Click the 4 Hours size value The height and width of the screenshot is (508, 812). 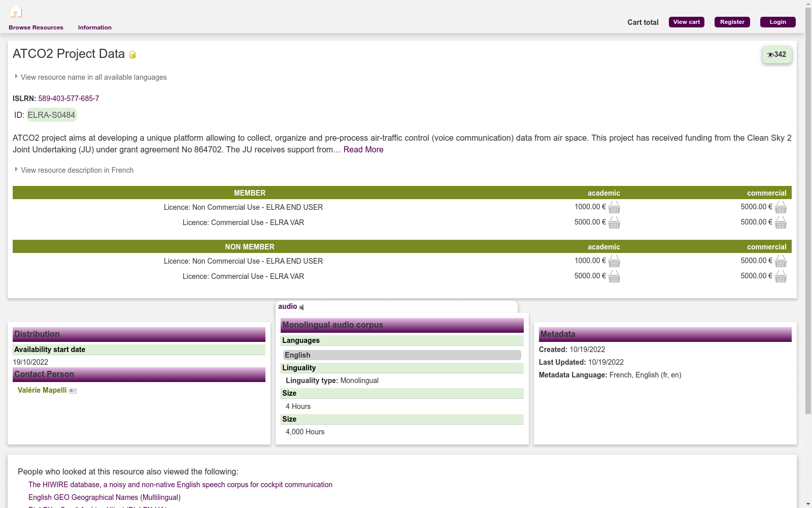[298, 406]
